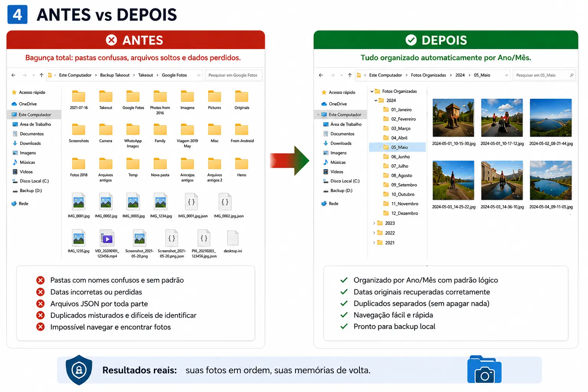Open address bar dropdown in ANTES window
The height and width of the screenshot is (392, 588).
click(x=199, y=75)
